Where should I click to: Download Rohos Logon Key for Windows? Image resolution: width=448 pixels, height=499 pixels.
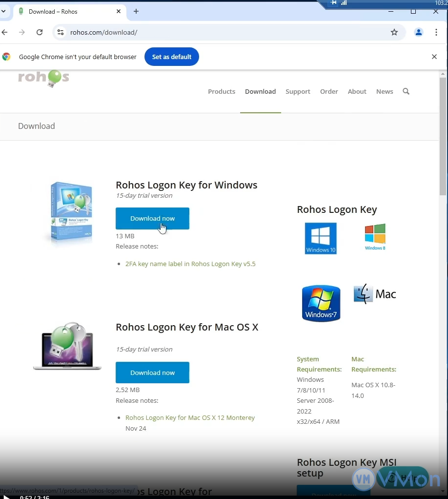[152, 218]
